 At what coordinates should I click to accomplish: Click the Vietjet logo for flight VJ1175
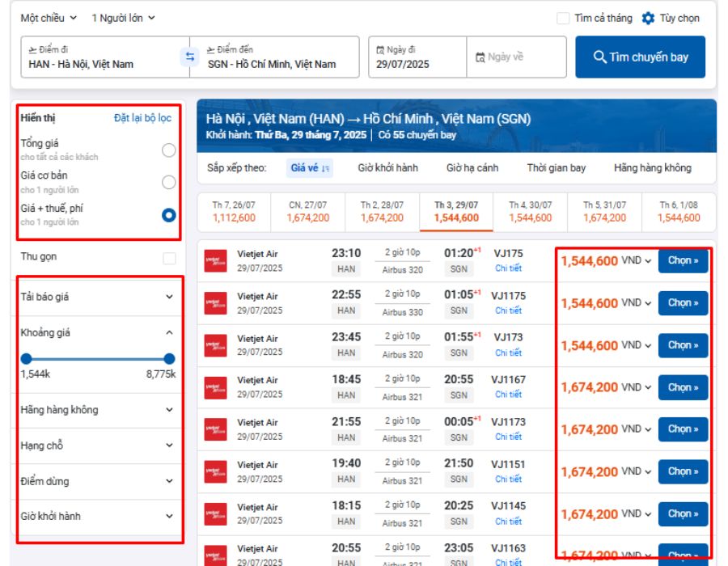pos(216,303)
